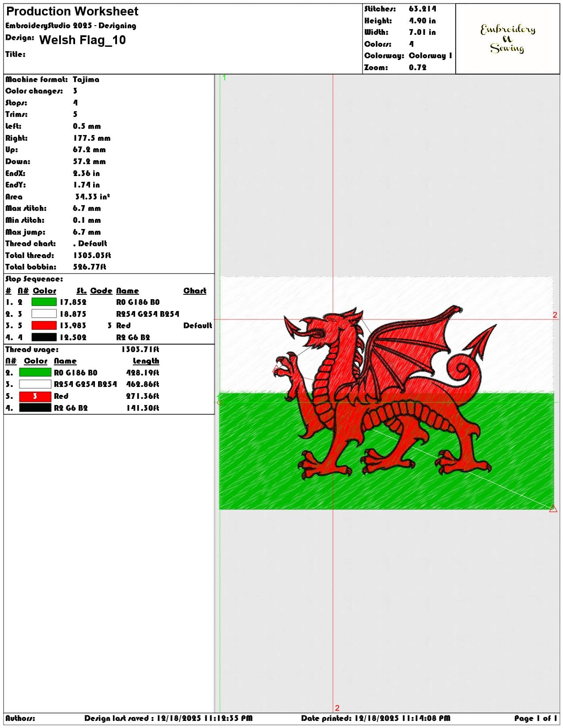Click the 'Code' column header in Stop Sequence
This screenshot has width=563, height=728.
coord(101,291)
